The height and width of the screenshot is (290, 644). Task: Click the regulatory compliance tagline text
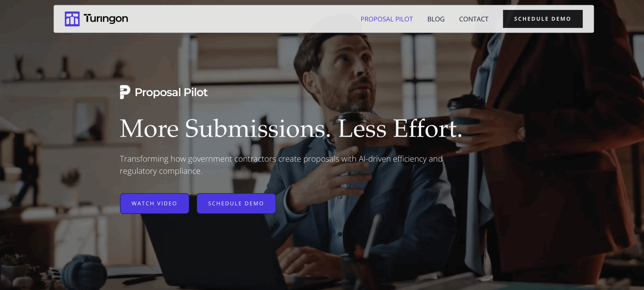tap(161, 171)
